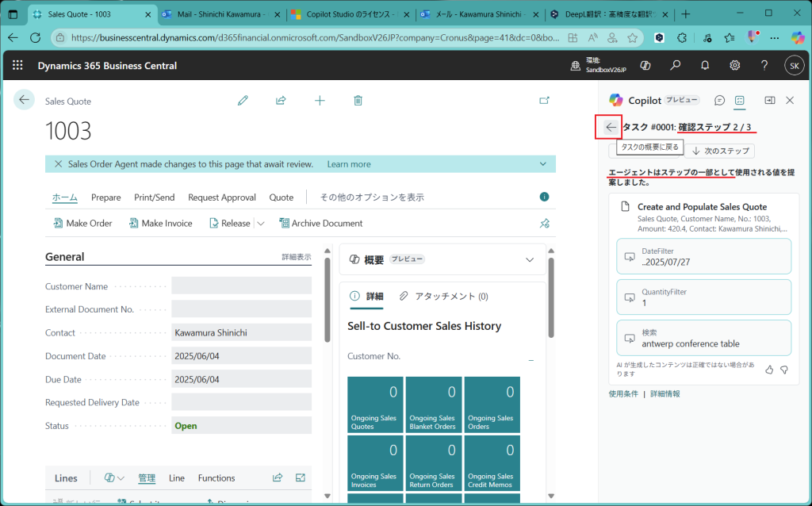The image size is (812, 506).
Task: Pin the action bar with the pin icon
Action: click(544, 223)
